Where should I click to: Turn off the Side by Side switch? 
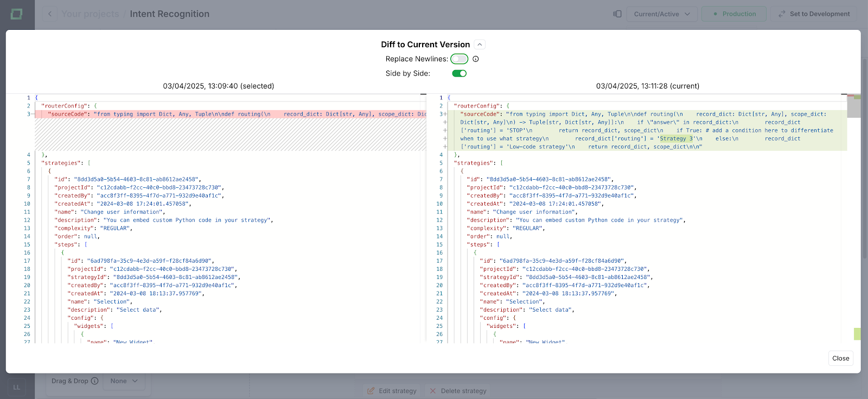coord(459,74)
